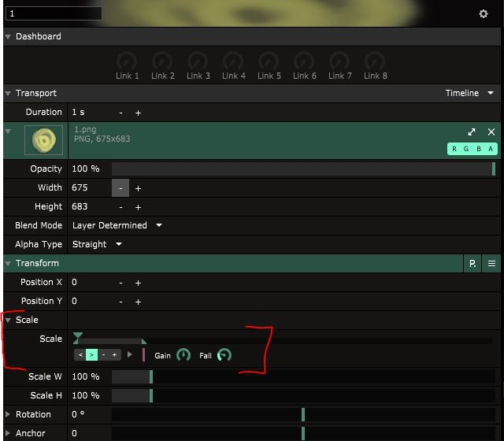The height and width of the screenshot is (441, 504).
Task: Click the Link 8 dashboard knob
Action: [x=374, y=61]
